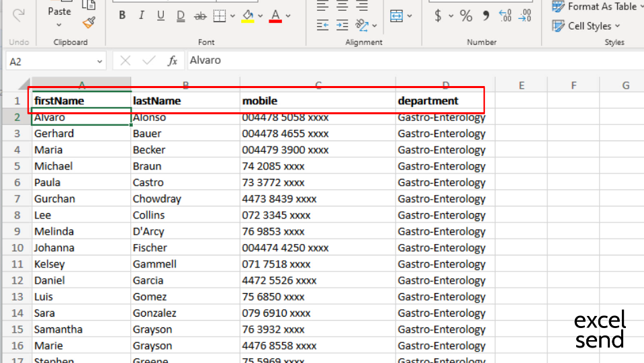This screenshot has width=644, height=363.
Task: Select column E header
Action: click(x=521, y=85)
